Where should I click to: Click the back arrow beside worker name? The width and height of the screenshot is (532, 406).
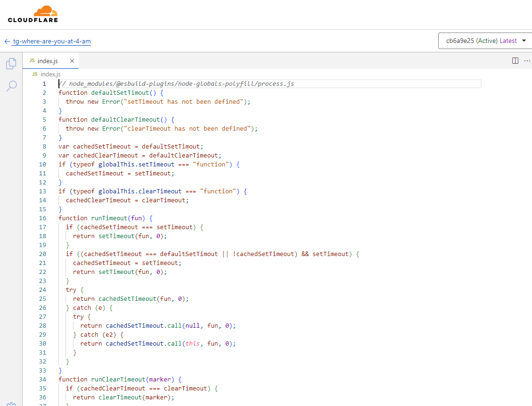(x=7, y=41)
